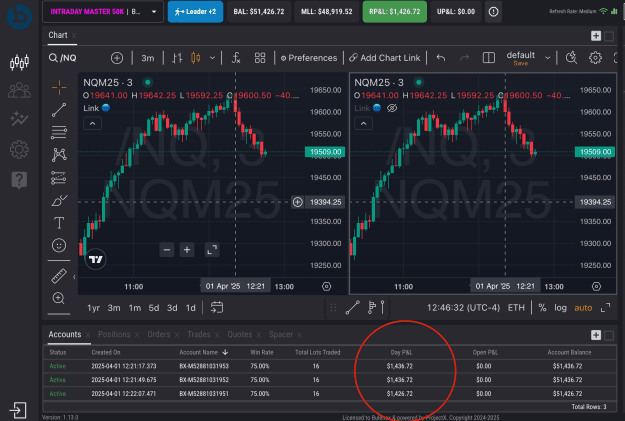Click the logout icon at bottom left
The width and height of the screenshot is (625, 421).
pyautogui.click(x=18, y=410)
